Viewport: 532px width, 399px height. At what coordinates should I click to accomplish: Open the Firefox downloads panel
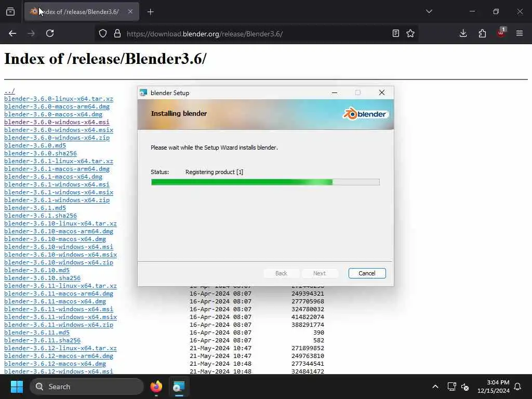tap(463, 33)
